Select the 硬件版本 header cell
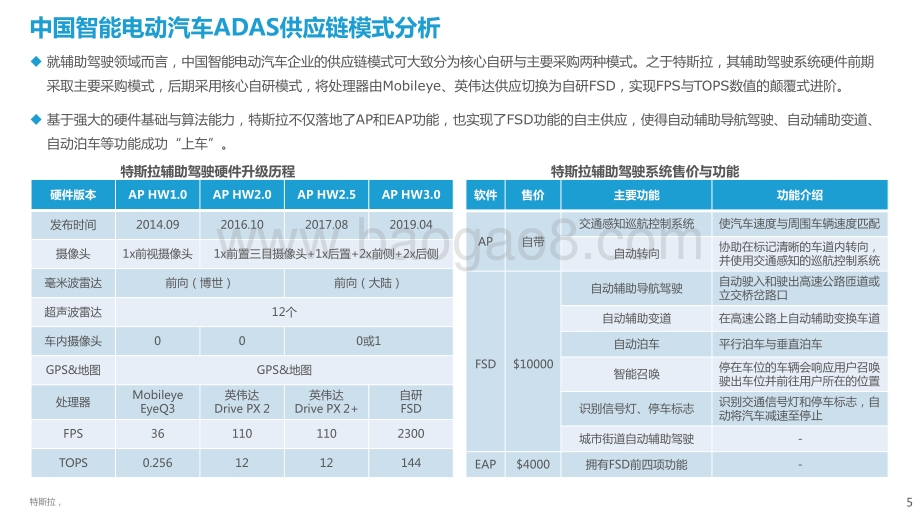The width and height of the screenshot is (920, 518). (73, 195)
